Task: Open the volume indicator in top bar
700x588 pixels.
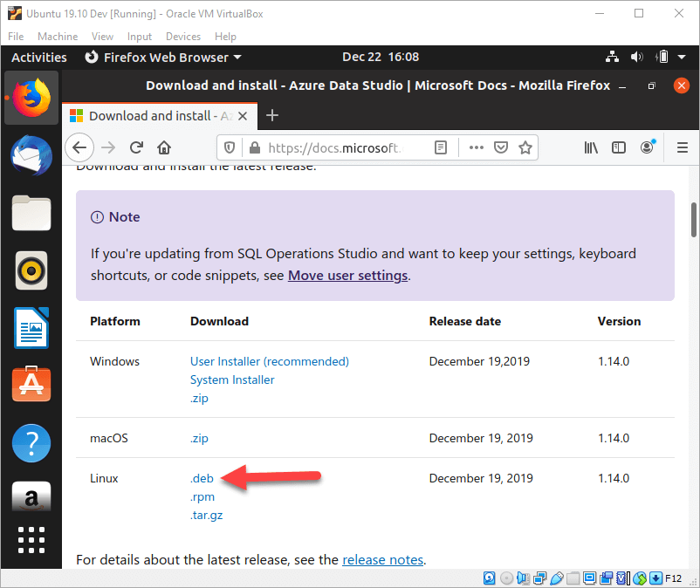Action: tap(636, 57)
